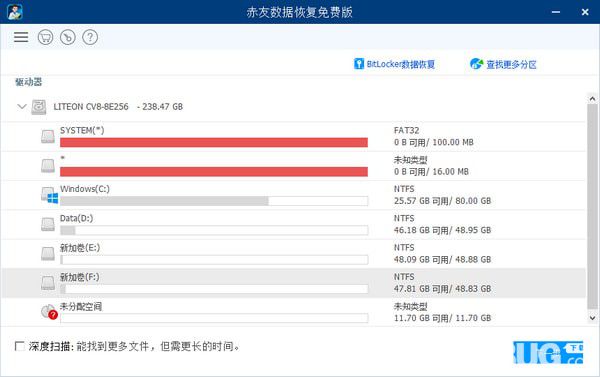Click '48.09 GB 可用/ 48.88 GB' text
600x377 pixels.
click(x=442, y=259)
